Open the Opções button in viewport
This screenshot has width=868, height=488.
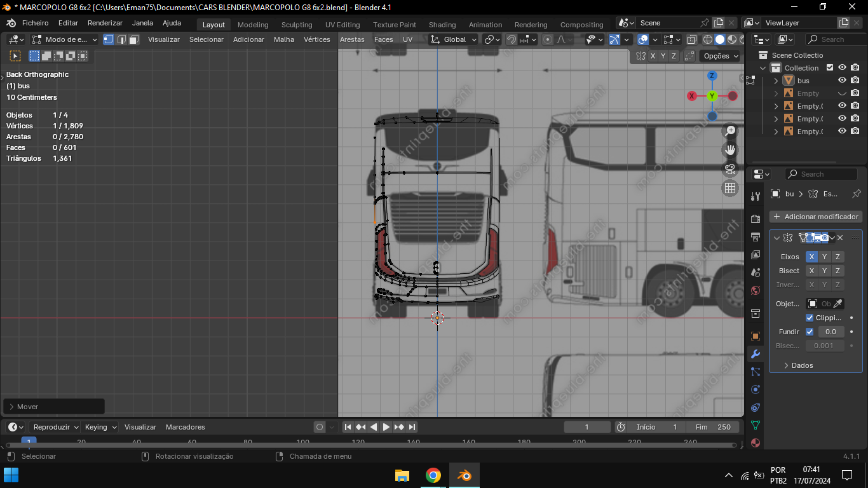pos(721,56)
